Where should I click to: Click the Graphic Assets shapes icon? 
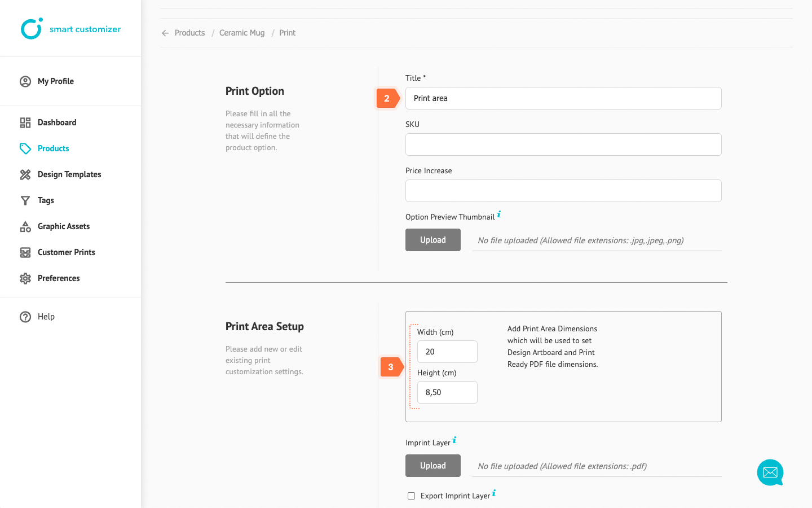pyautogui.click(x=25, y=226)
